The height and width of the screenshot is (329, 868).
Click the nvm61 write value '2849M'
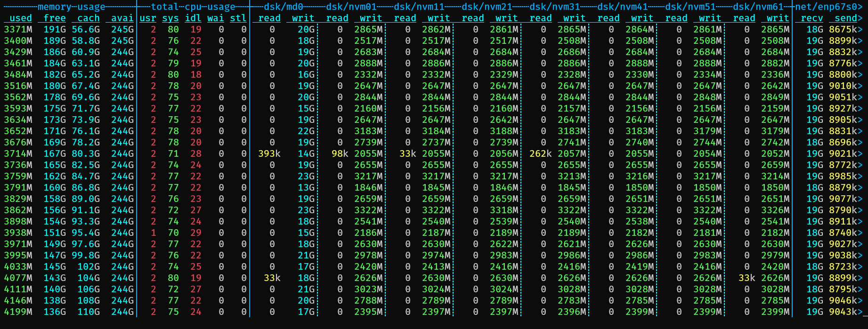point(775,97)
